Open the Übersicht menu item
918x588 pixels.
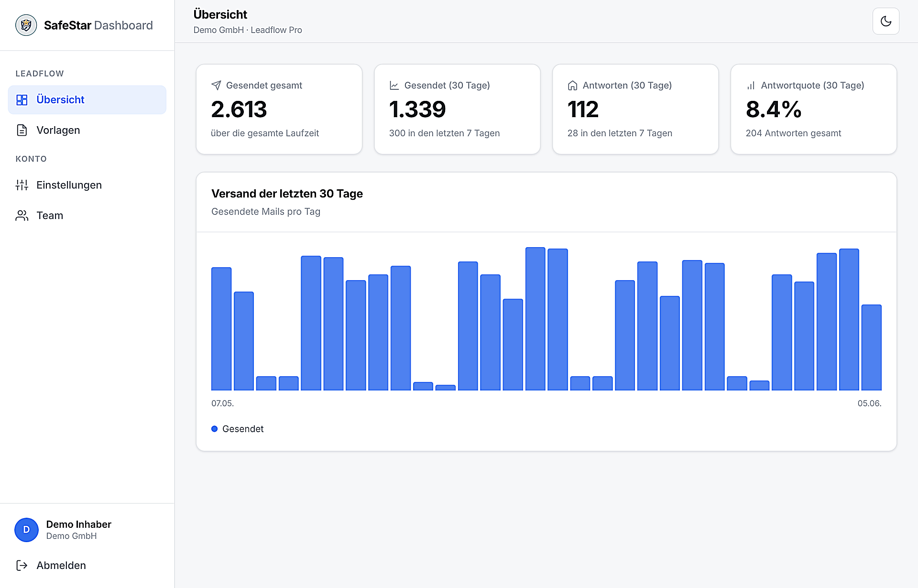87,99
